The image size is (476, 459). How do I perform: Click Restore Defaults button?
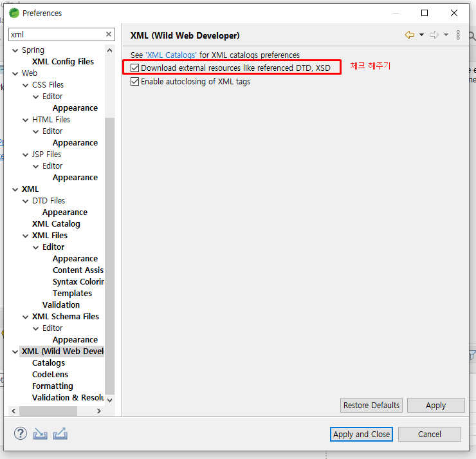(371, 405)
